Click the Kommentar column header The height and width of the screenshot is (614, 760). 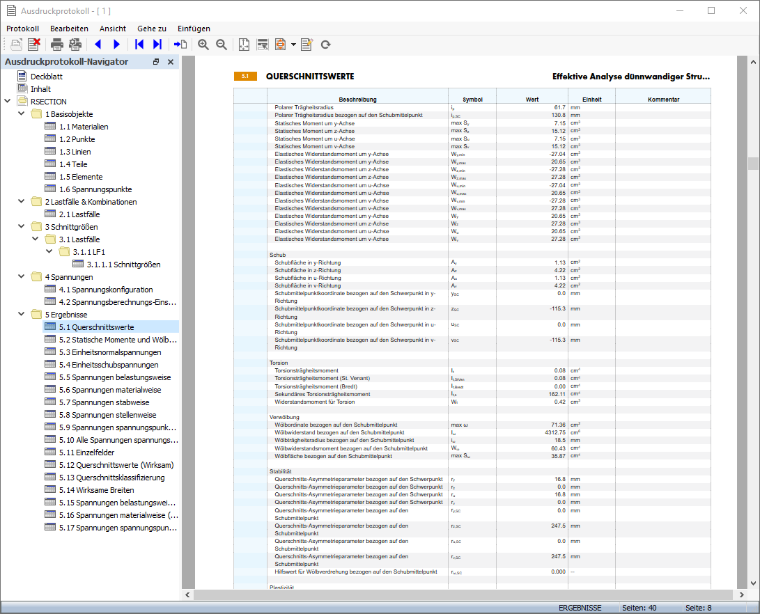click(x=664, y=99)
